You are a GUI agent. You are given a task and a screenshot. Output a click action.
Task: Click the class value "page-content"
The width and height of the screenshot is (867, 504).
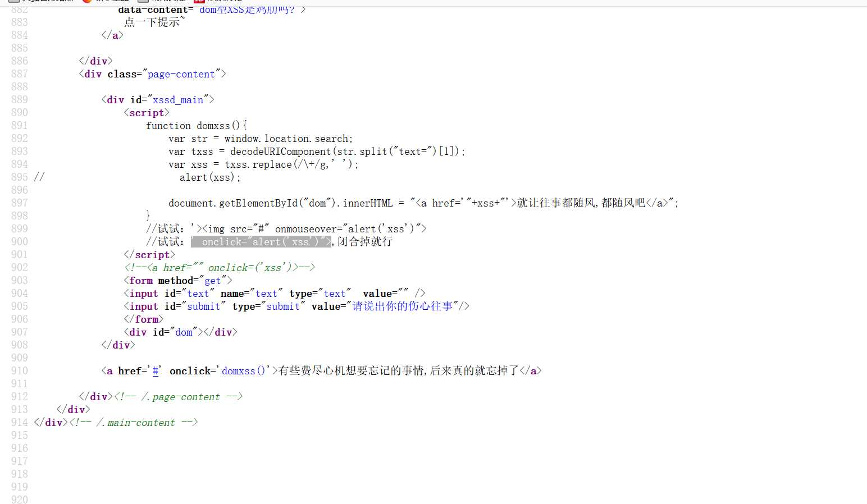pyautogui.click(x=181, y=74)
